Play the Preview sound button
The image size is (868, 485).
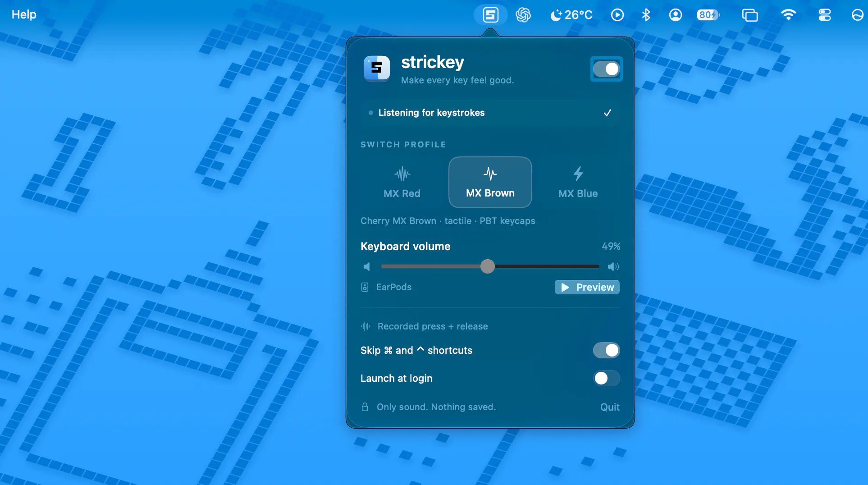tap(587, 287)
